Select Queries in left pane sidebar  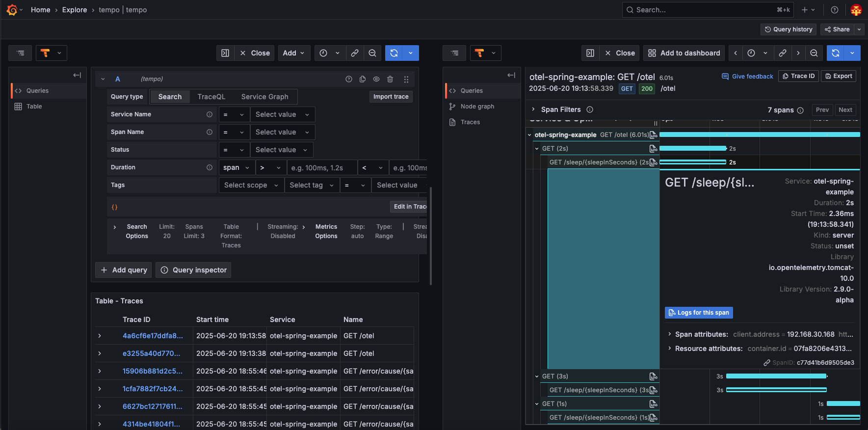click(49, 91)
